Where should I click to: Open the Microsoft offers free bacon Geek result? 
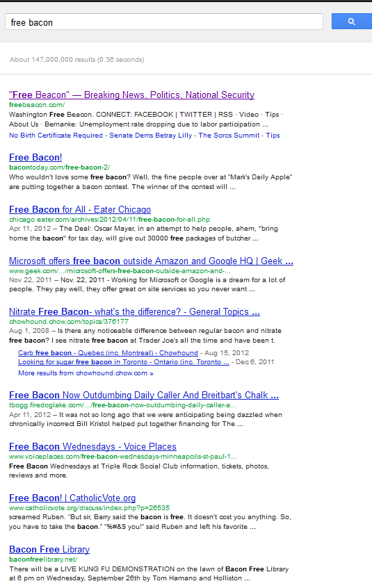point(151,261)
